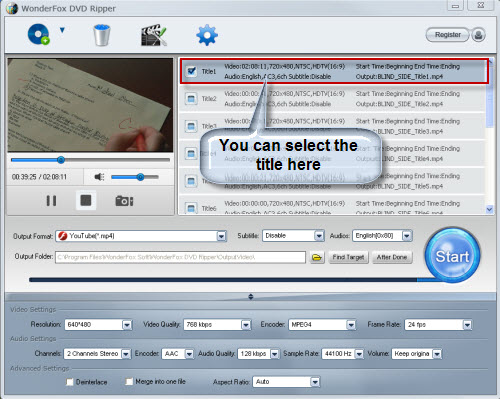This screenshot has height=399, width=500.
Task: Open the video editor clapperboard icon
Action: (x=154, y=35)
